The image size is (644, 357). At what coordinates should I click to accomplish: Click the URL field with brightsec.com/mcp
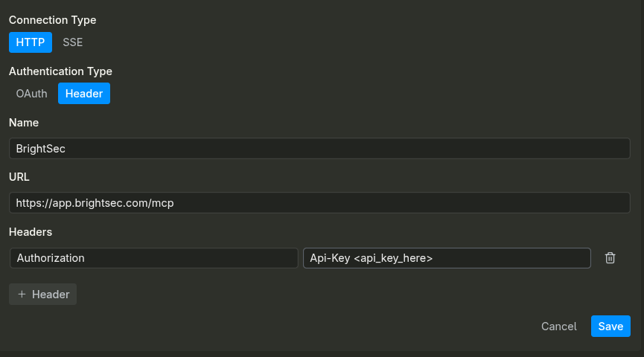click(319, 203)
